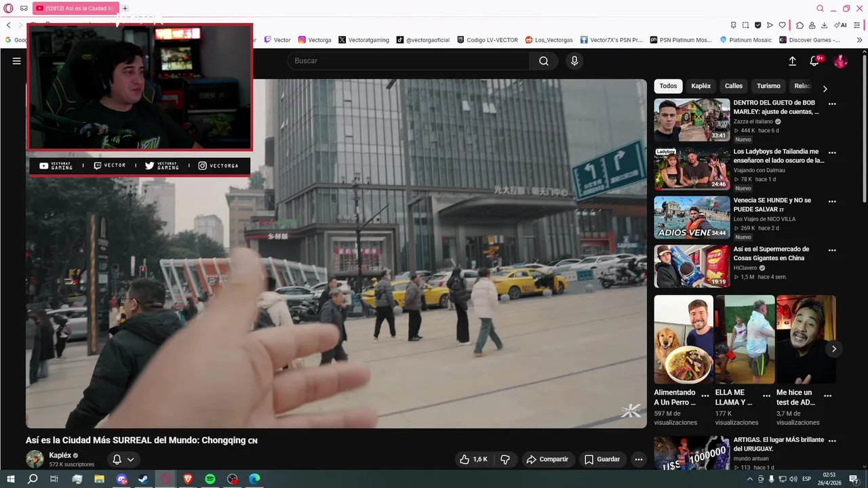
Task: Open the YouTube hamburger guide menu
Action: point(16,61)
